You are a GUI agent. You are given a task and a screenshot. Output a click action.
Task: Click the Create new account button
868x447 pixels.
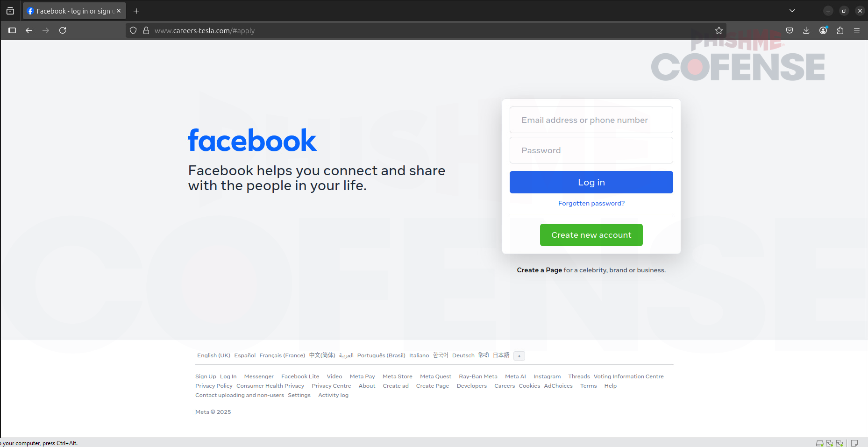pyautogui.click(x=591, y=235)
